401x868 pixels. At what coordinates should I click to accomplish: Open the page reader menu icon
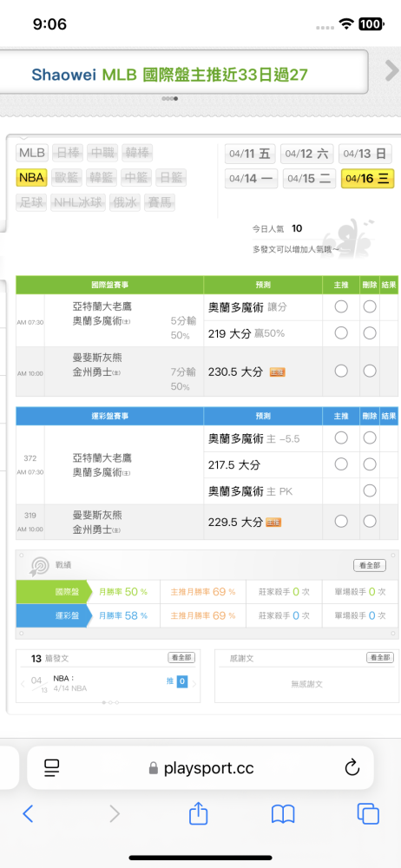tap(52, 767)
